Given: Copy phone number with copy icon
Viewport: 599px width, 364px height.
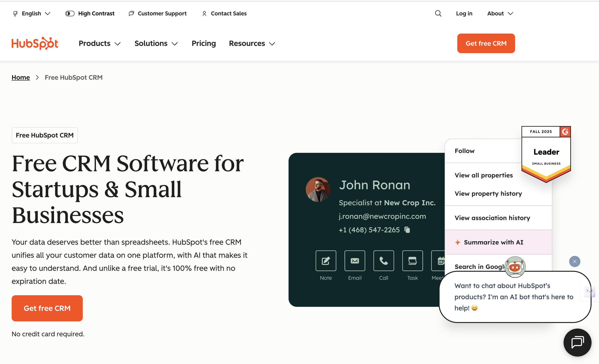Looking at the screenshot, I should point(407,230).
